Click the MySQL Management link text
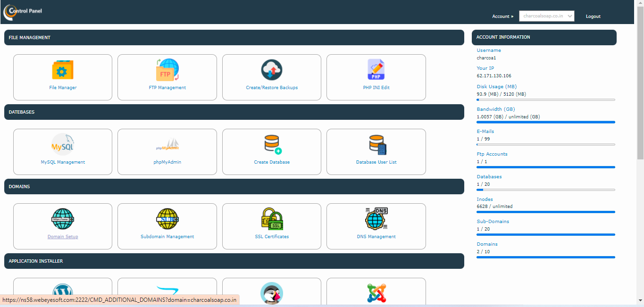 [x=63, y=162]
